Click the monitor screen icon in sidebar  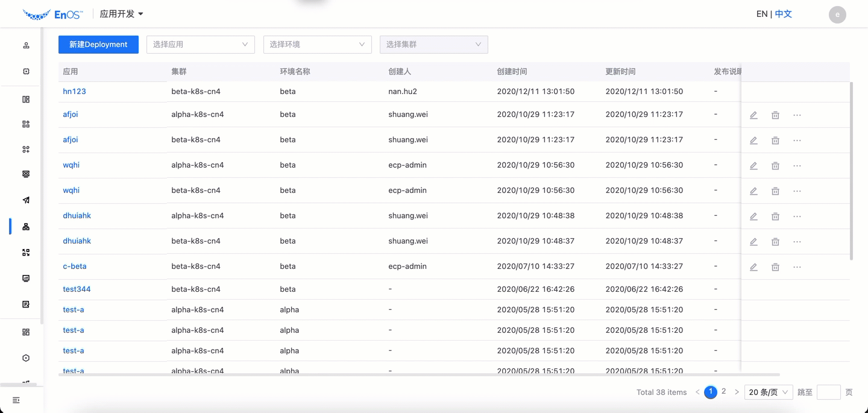click(x=26, y=279)
